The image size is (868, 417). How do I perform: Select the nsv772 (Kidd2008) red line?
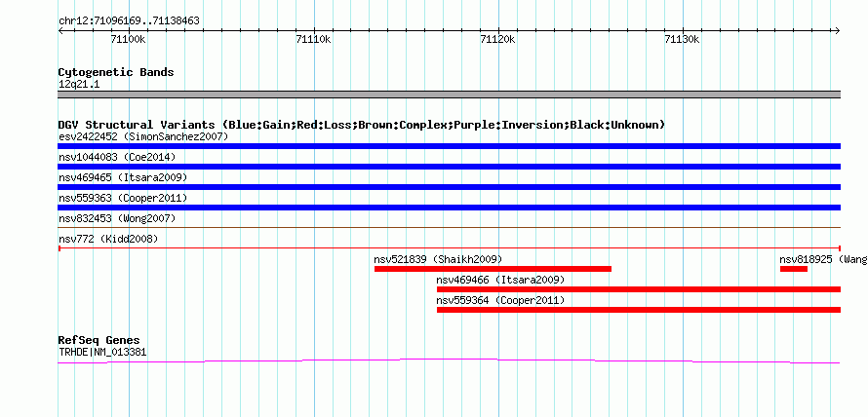tap(449, 248)
